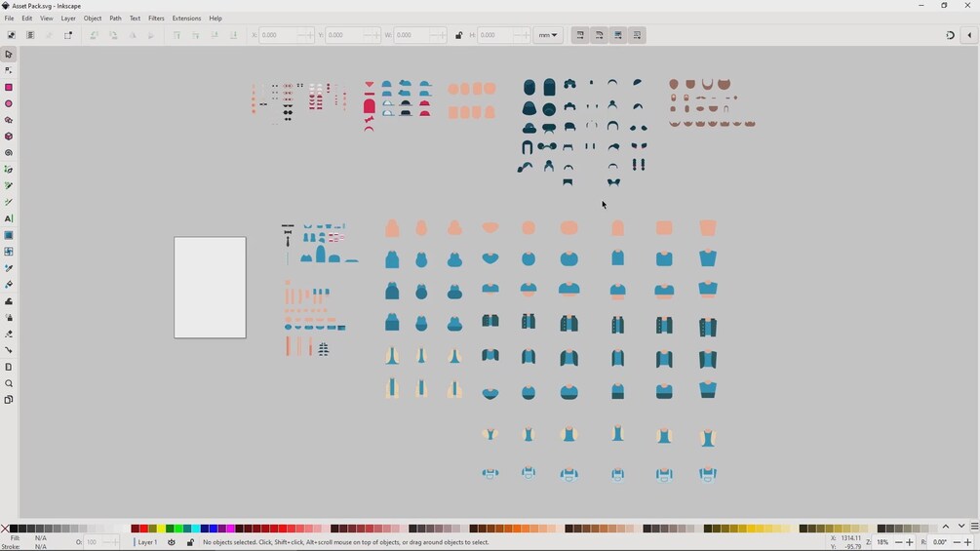Expand the color palette menu button

click(974, 527)
